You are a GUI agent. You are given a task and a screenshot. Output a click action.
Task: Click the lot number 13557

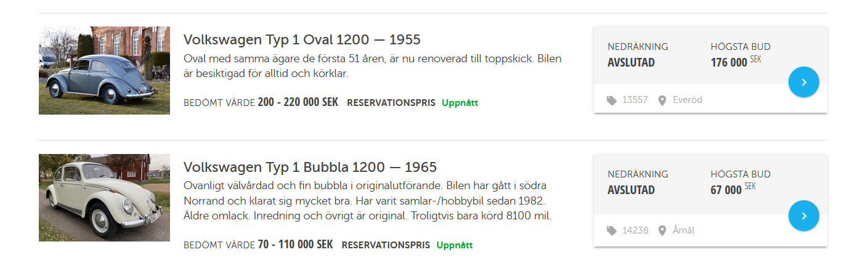635,100
